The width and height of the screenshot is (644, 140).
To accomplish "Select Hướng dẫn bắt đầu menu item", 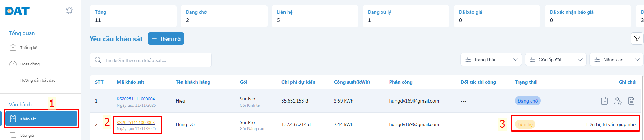I will click(x=38, y=80).
